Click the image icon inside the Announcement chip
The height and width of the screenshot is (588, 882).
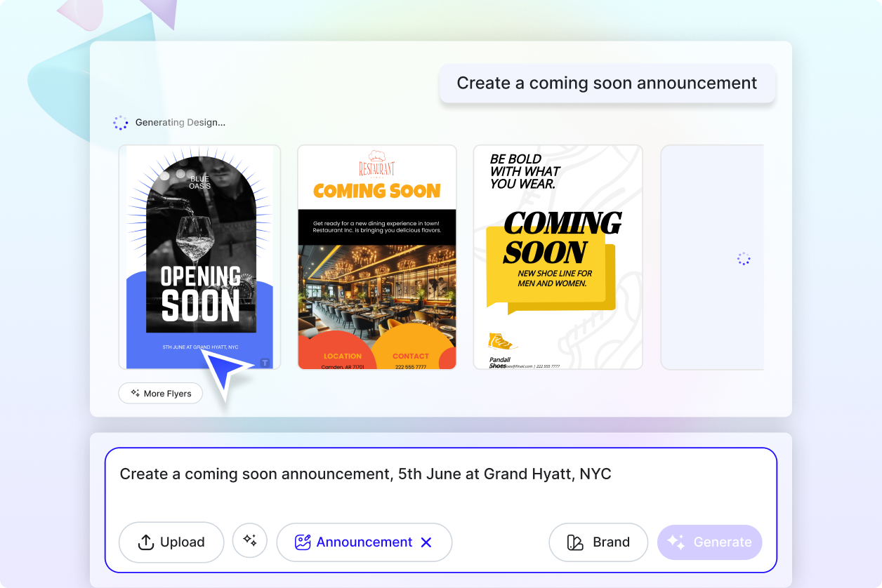(302, 542)
